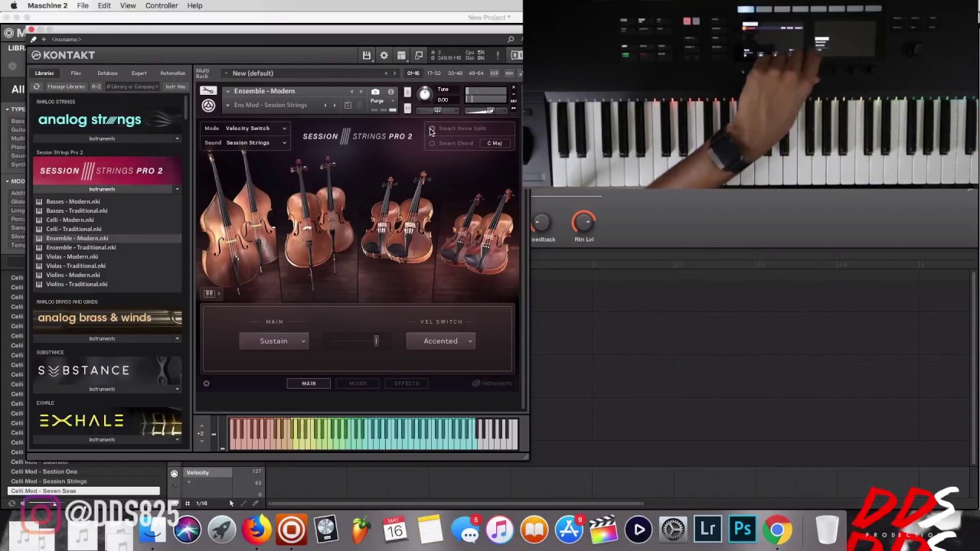Select Celli - Modern.nki in library list
The image size is (980, 551).
(70, 220)
